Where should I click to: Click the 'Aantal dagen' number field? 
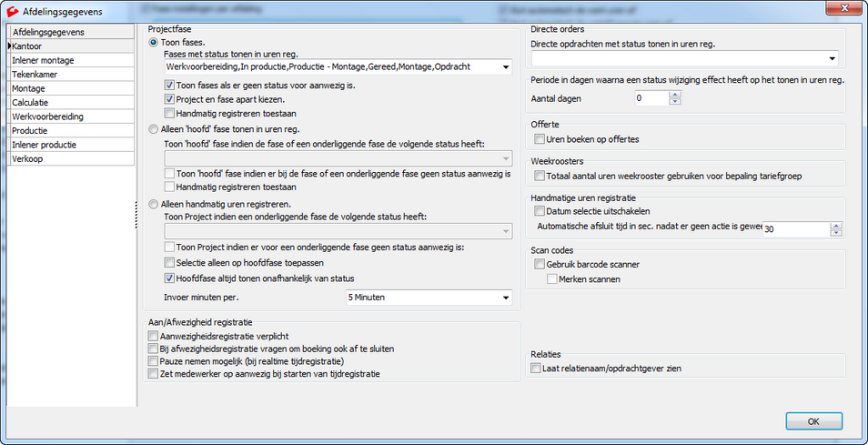pos(651,98)
